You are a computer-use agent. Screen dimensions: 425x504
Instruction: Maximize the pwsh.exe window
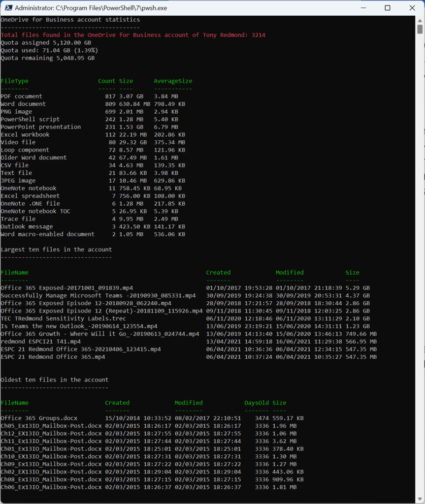pos(388,8)
